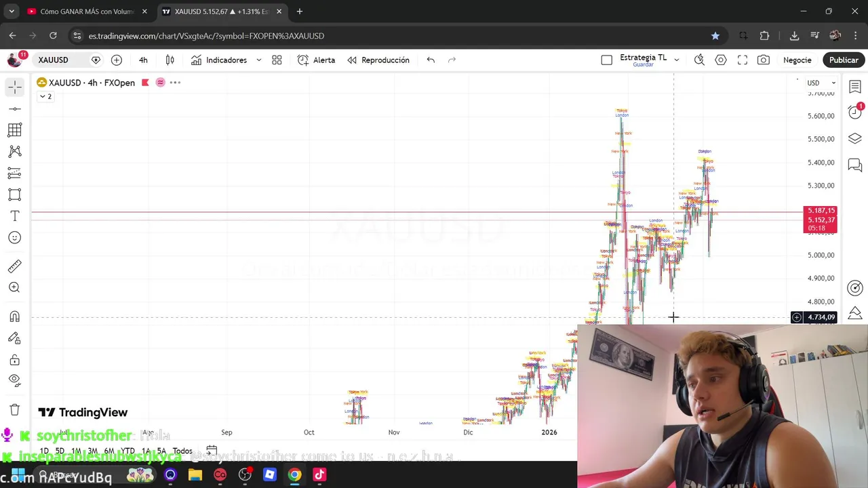Viewport: 868px width, 488px height.
Task: Lock all drawing tools
Action: click(x=14, y=360)
